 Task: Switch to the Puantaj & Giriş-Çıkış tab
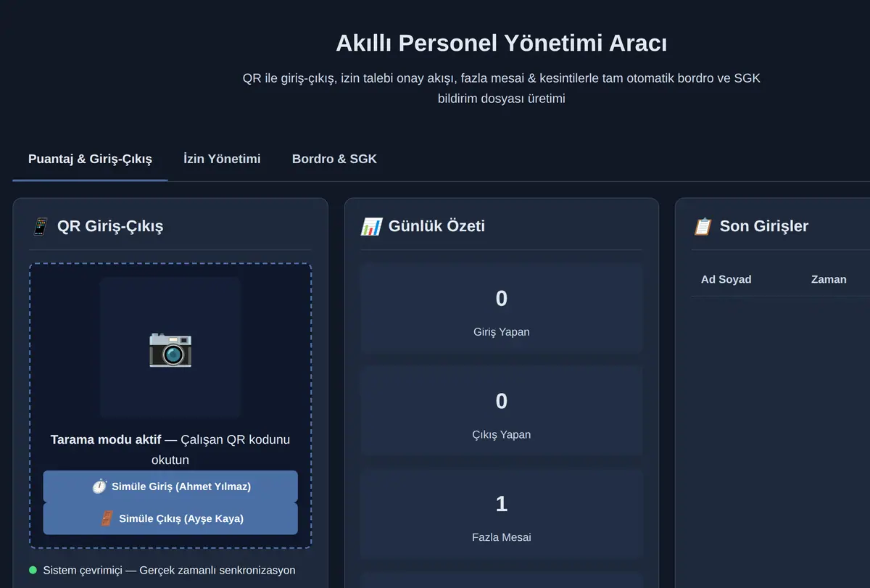pos(90,159)
